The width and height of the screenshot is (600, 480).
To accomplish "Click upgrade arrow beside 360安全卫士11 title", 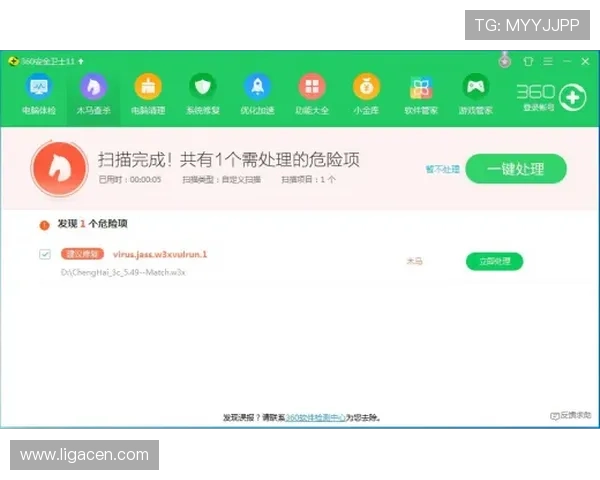I will coord(81,61).
